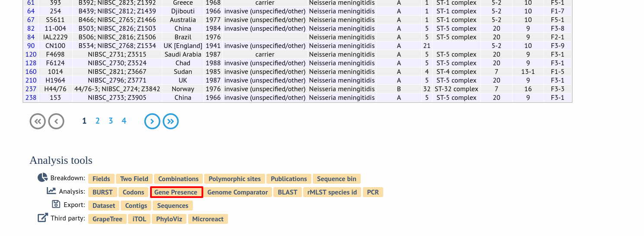The image size is (644, 236).
Task: Open isolate id 237 record
Action: click(31, 89)
